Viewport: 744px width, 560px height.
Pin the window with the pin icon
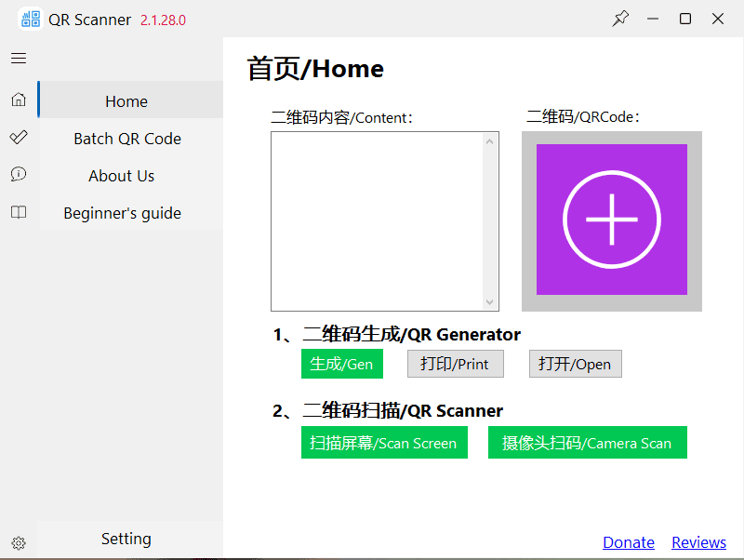click(619, 19)
